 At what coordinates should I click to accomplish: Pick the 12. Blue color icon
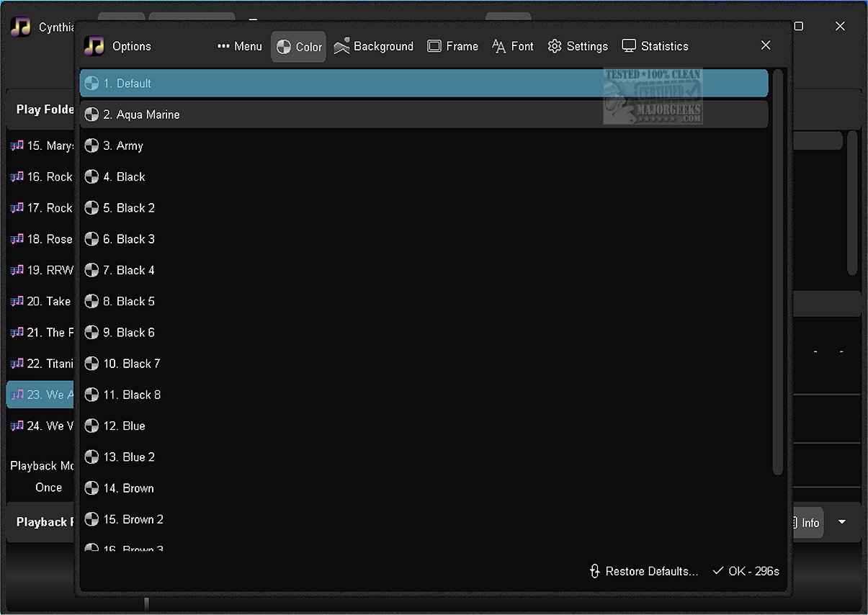[x=91, y=426]
